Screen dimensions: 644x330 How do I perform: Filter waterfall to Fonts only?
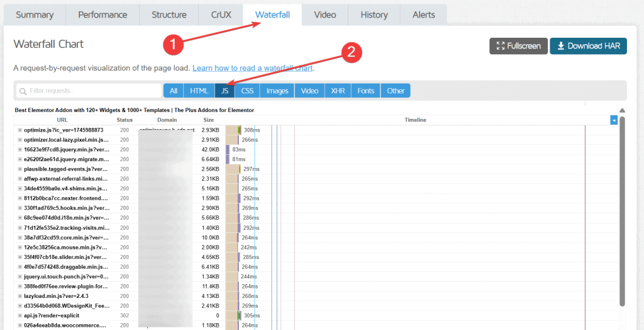[365, 91]
